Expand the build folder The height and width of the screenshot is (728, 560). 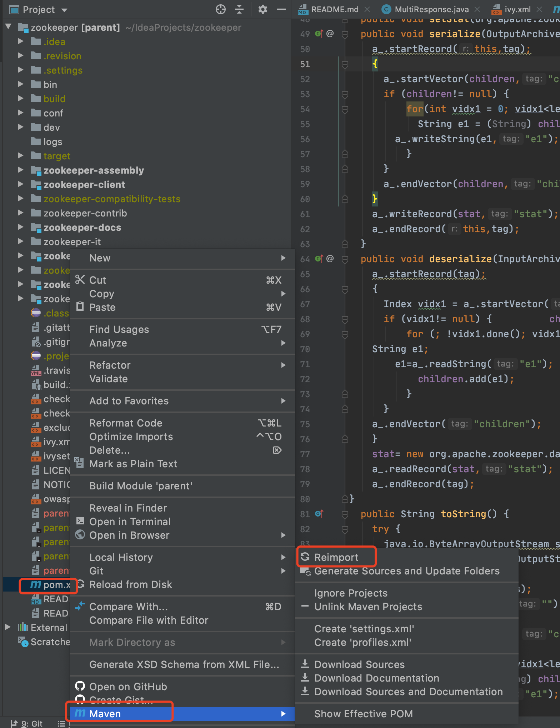pos(21,99)
